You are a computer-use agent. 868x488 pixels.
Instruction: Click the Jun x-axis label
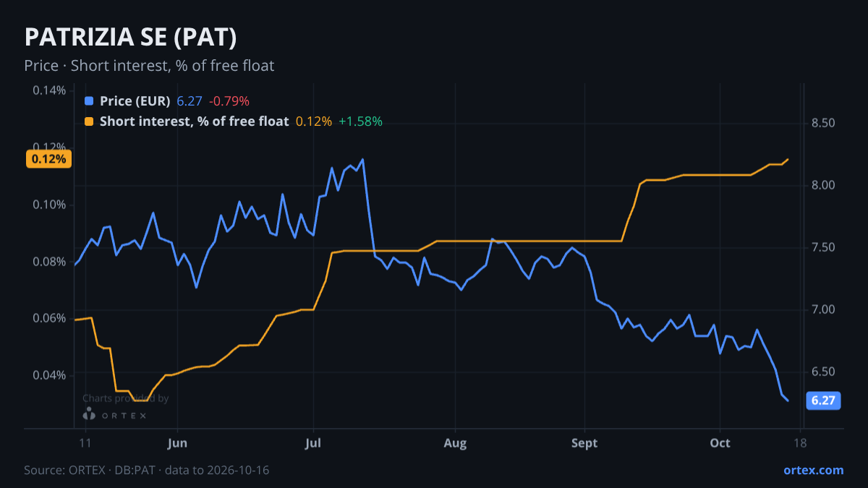pos(177,443)
